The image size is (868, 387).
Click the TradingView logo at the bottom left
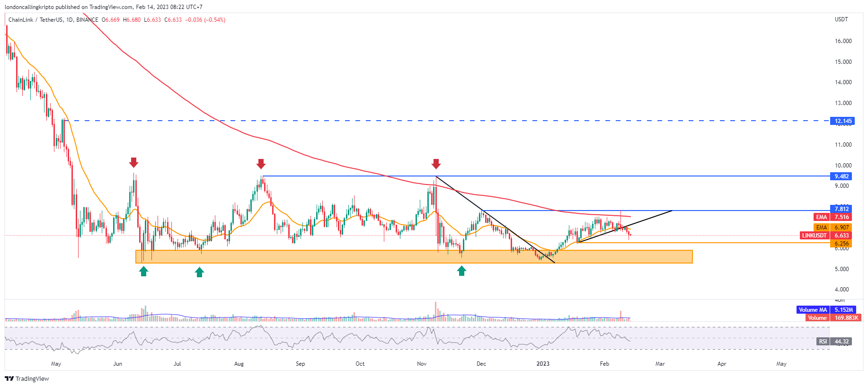27,378
